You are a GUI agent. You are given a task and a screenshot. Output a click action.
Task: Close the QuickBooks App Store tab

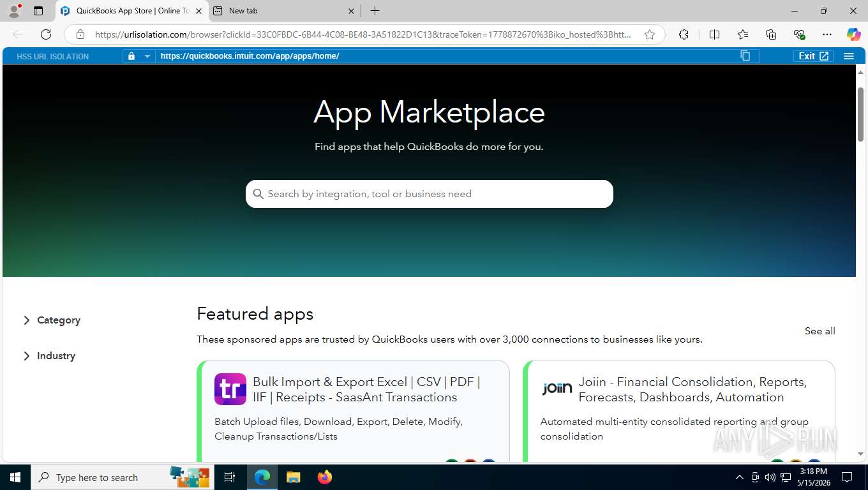198,11
